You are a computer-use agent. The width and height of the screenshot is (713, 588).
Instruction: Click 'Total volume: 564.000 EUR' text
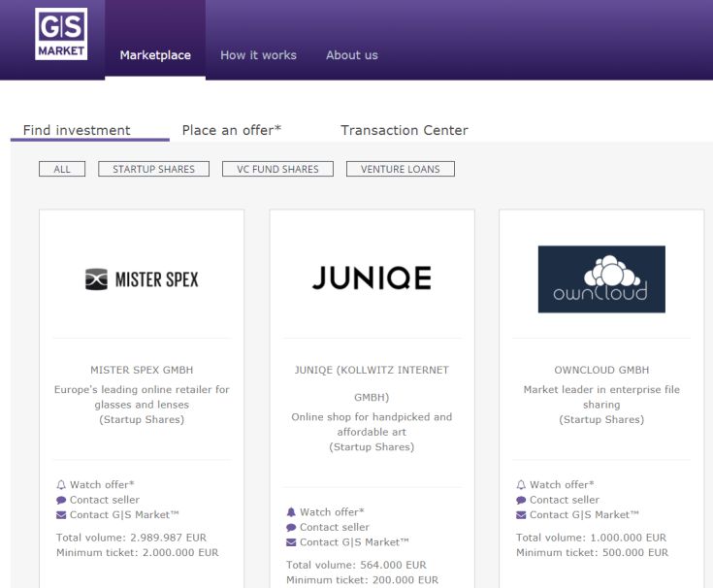point(357,565)
